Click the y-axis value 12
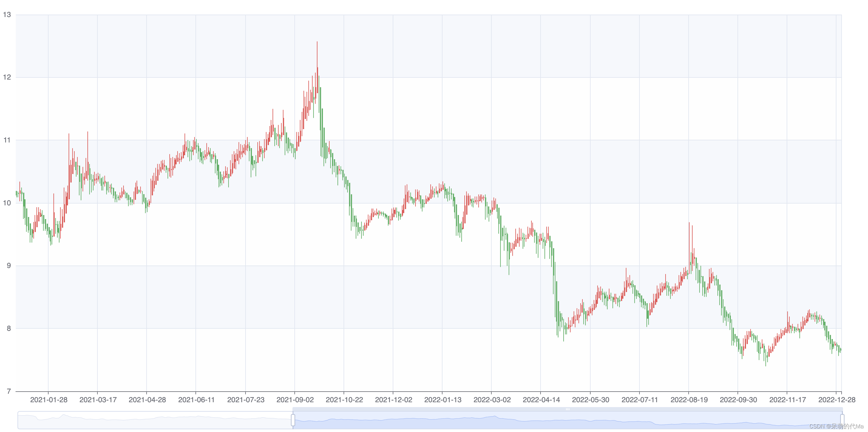Image resolution: width=868 pixels, height=432 pixels. (x=7, y=77)
